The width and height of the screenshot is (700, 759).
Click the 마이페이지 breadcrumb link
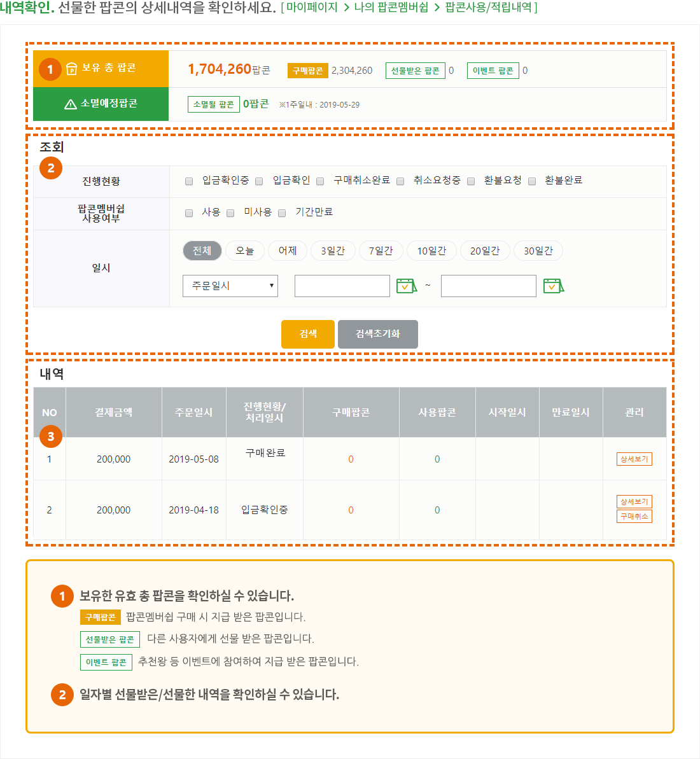point(312,8)
